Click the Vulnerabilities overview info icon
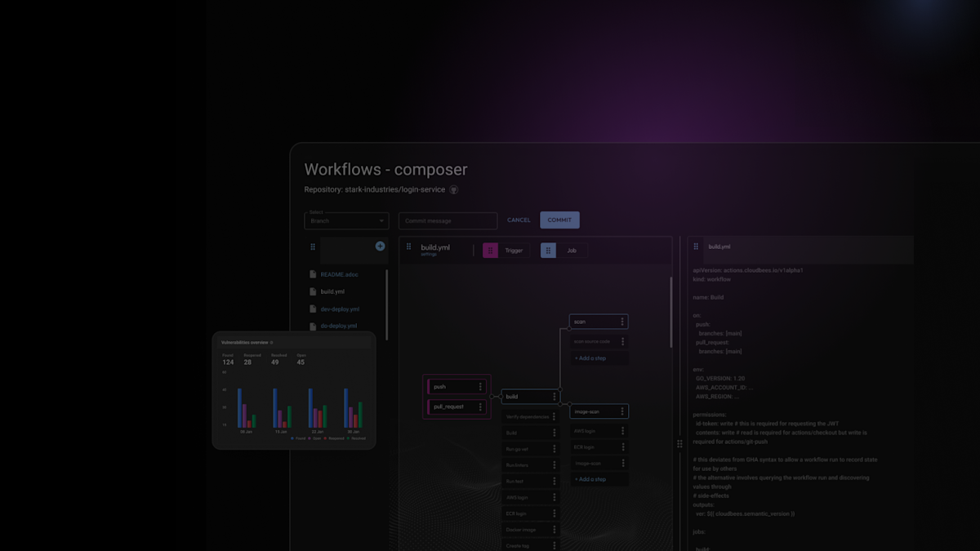Viewport: 980px width, 551px height. 272,342
